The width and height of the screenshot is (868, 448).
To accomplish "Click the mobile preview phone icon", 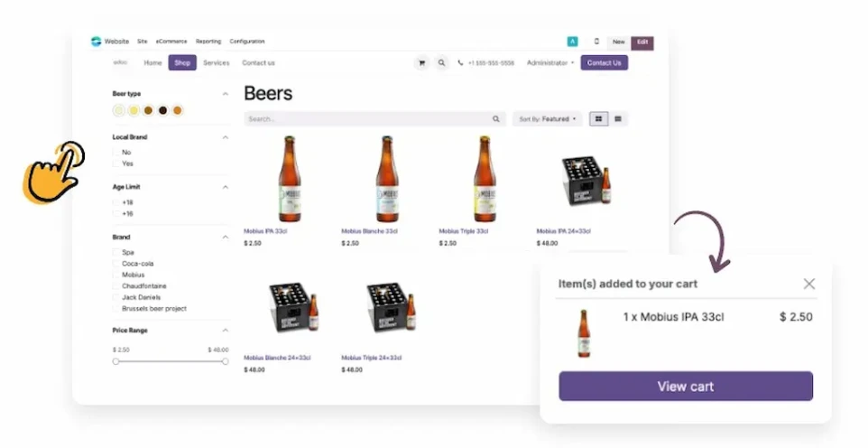I will tap(596, 42).
